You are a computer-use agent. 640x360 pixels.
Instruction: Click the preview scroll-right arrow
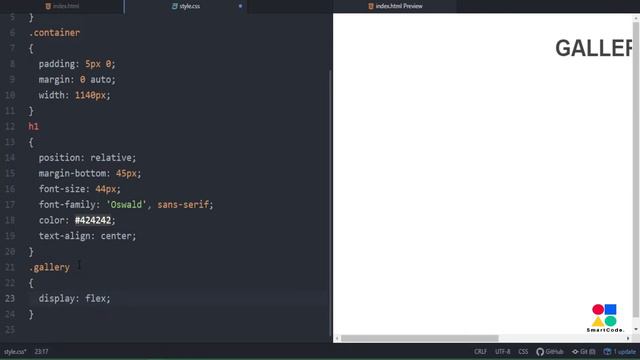[628, 338]
